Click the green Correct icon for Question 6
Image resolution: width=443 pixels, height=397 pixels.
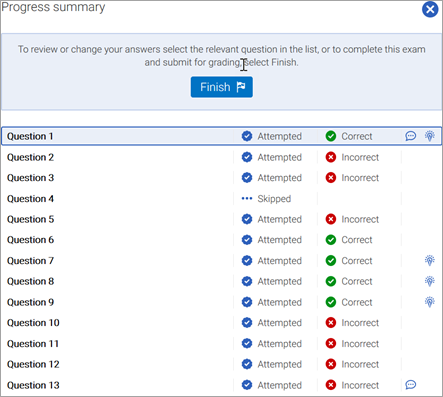pos(331,240)
